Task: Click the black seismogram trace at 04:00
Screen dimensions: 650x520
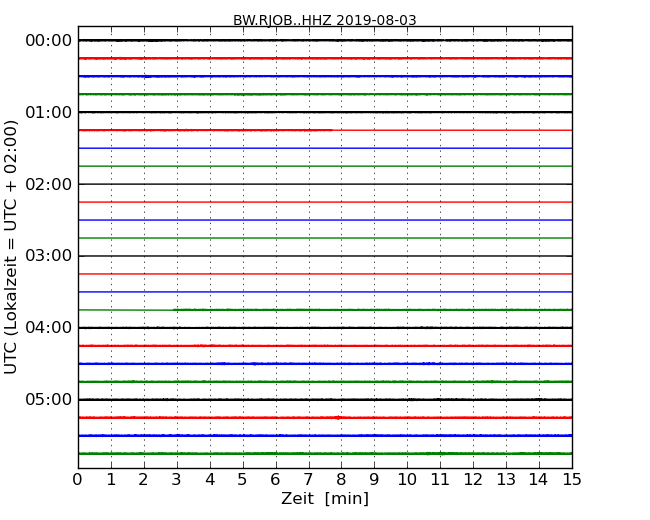Action: tap(325, 328)
